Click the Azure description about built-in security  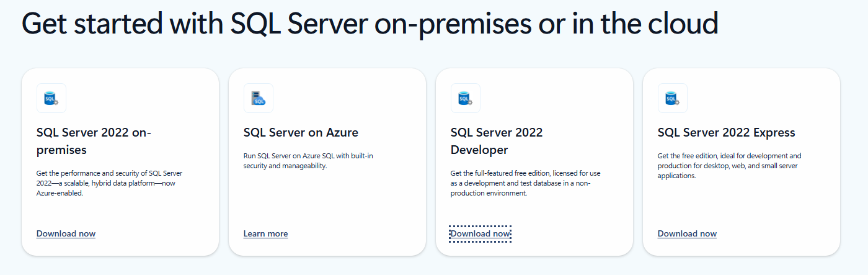(308, 161)
